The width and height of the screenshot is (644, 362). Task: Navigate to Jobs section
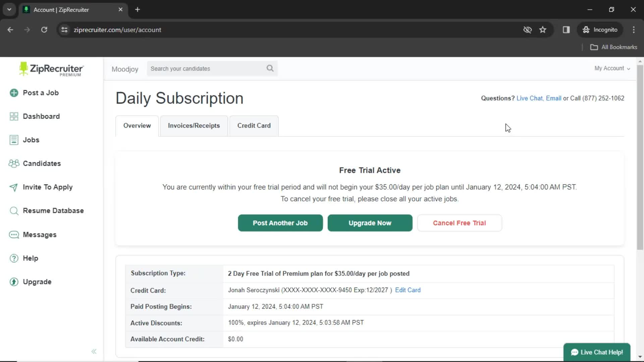(31, 140)
